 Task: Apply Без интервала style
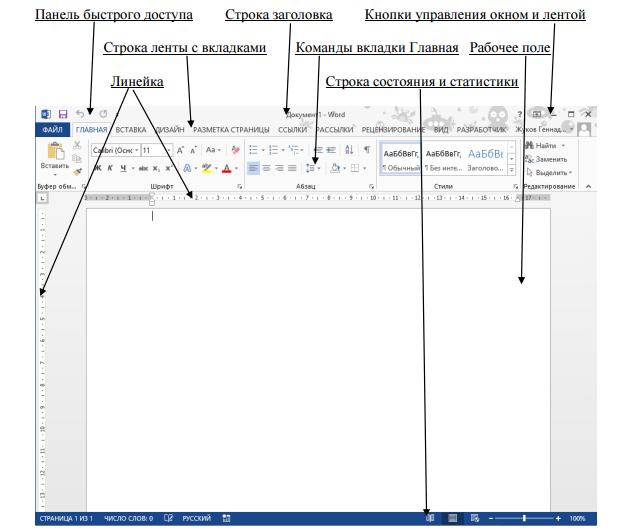click(443, 160)
